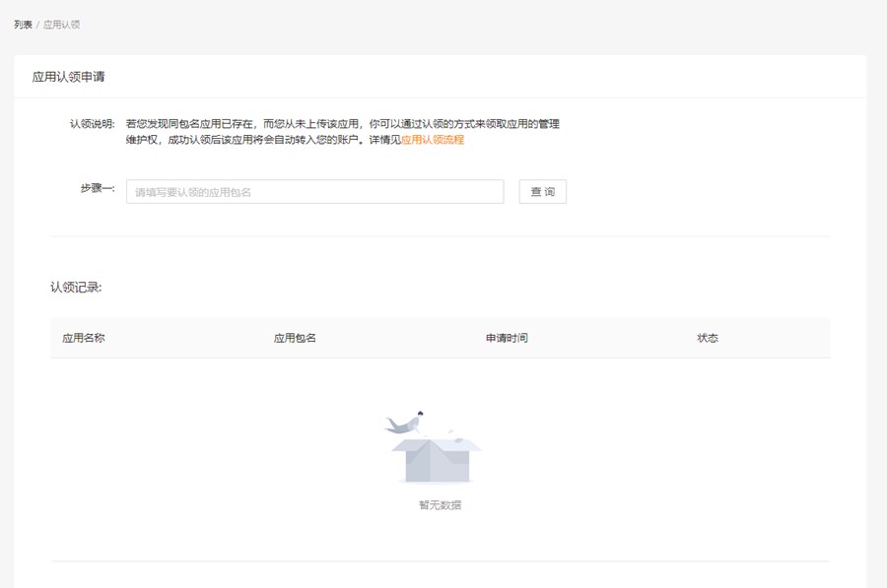Click the 步骤一 label
887x588 pixels.
point(97,189)
